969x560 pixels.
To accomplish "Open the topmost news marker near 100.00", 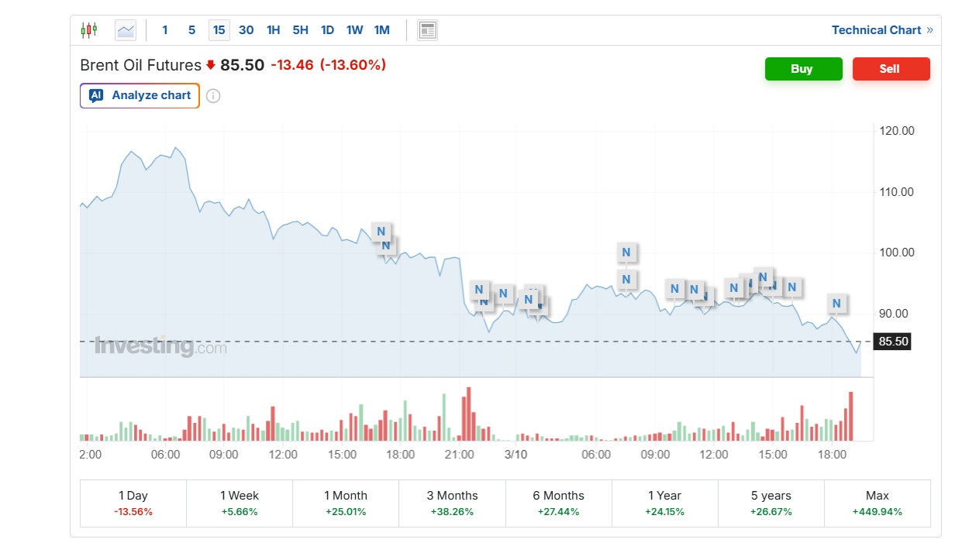I will pyautogui.click(x=626, y=253).
